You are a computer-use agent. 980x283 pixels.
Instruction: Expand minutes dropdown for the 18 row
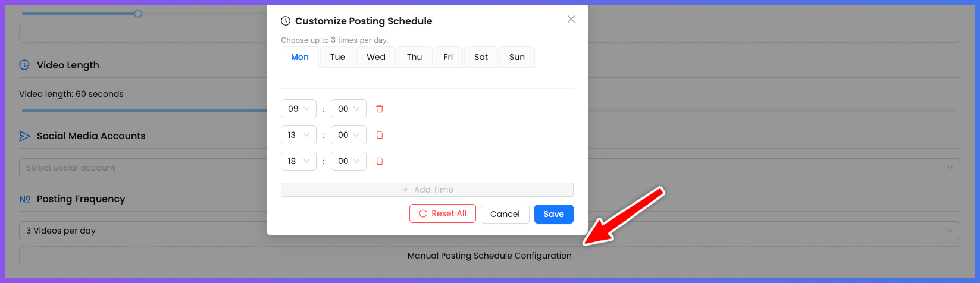(348, 161)
